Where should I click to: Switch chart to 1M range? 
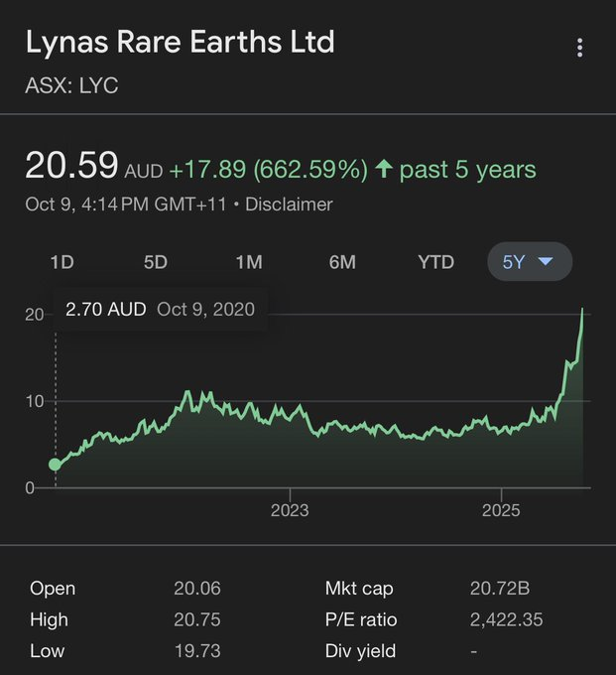click(249, 262)
